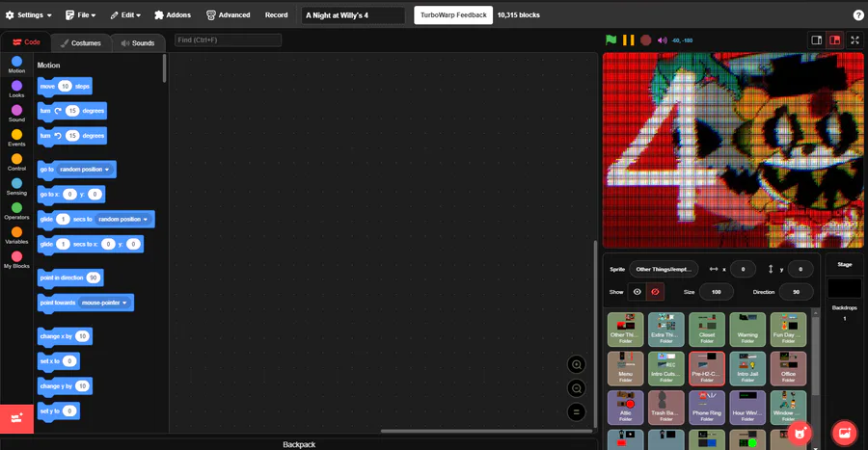This screenshot has height=450, width=868.
Task: Open the Closet sprite folder
Action: click(707, 330)
